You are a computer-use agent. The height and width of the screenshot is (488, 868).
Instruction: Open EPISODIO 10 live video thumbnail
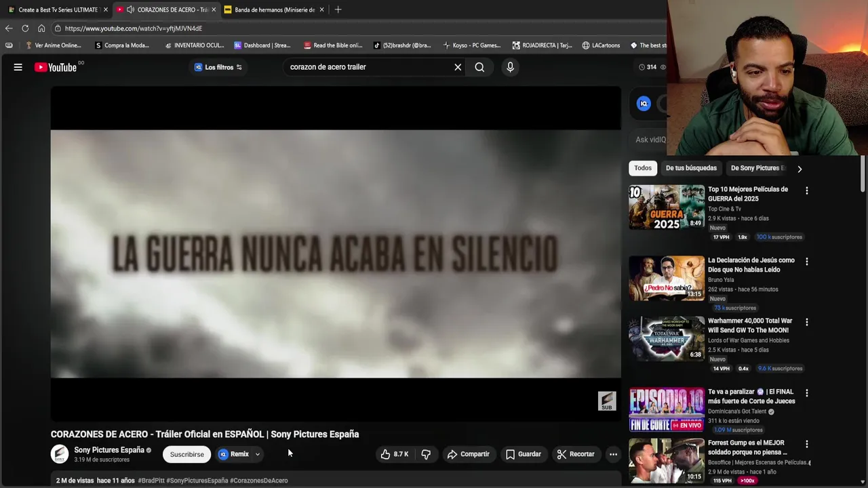(667, 409)
